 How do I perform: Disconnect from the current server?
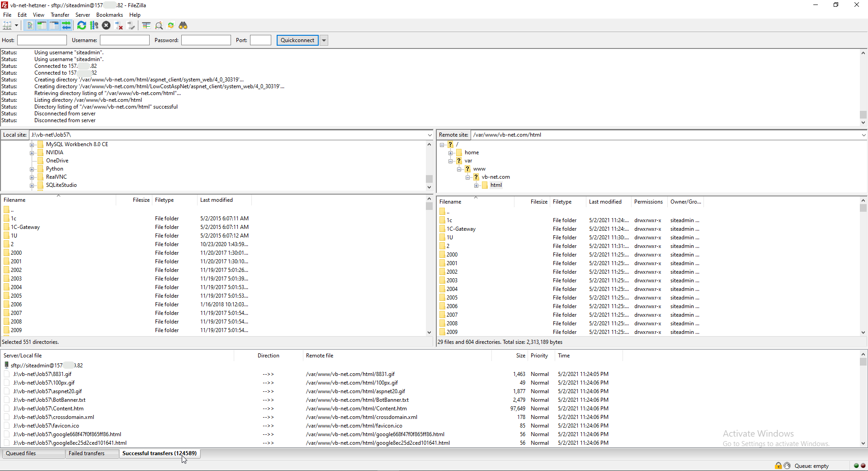click(x=119, y=25)
